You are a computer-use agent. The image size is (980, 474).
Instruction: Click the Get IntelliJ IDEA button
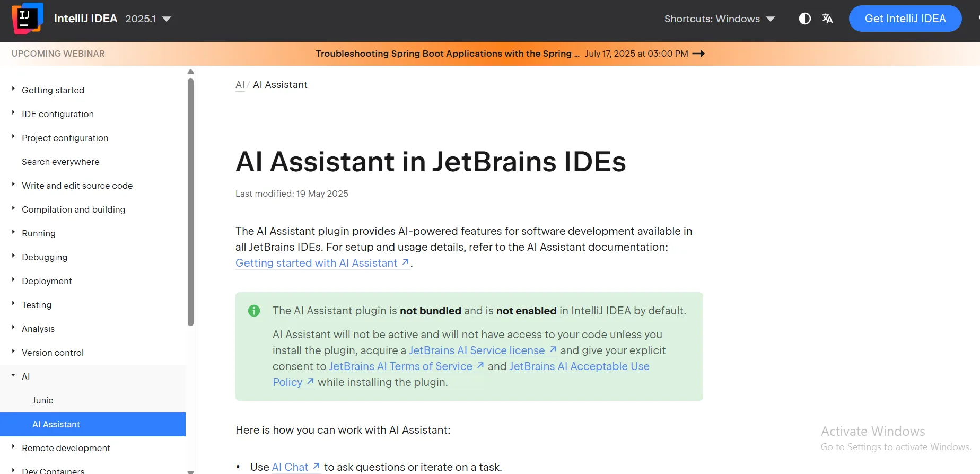tap(905, 19)
